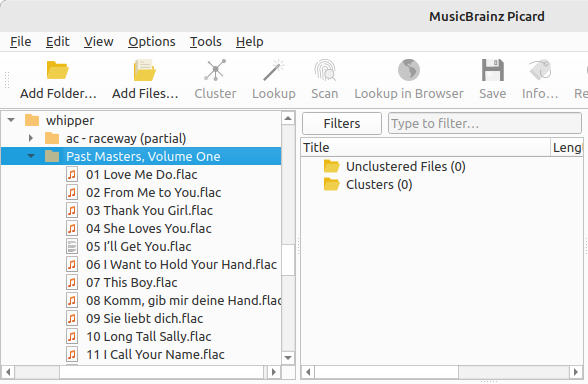Click the Lookup in Browser globe icon
The image size is (588, 384).
(409, 70)
